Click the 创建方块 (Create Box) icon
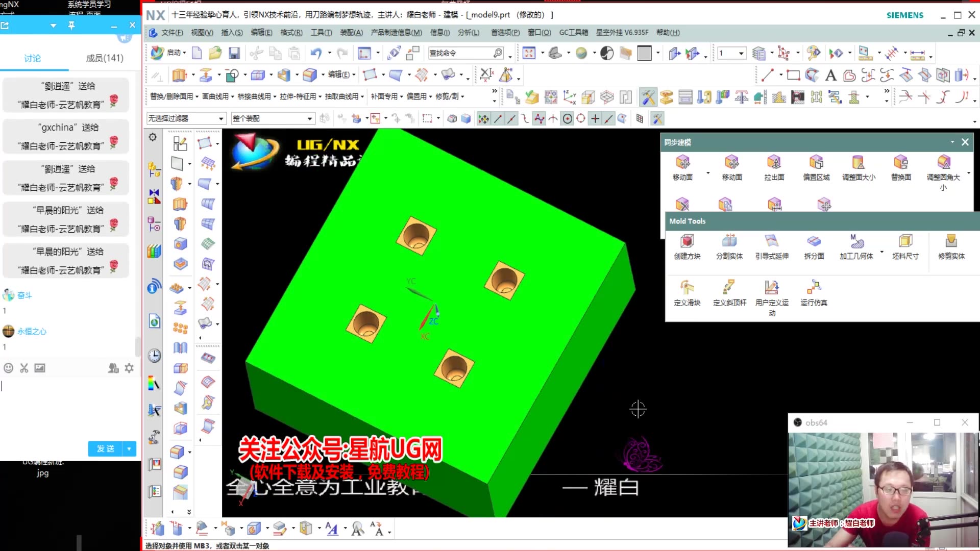 coord(687,241)
